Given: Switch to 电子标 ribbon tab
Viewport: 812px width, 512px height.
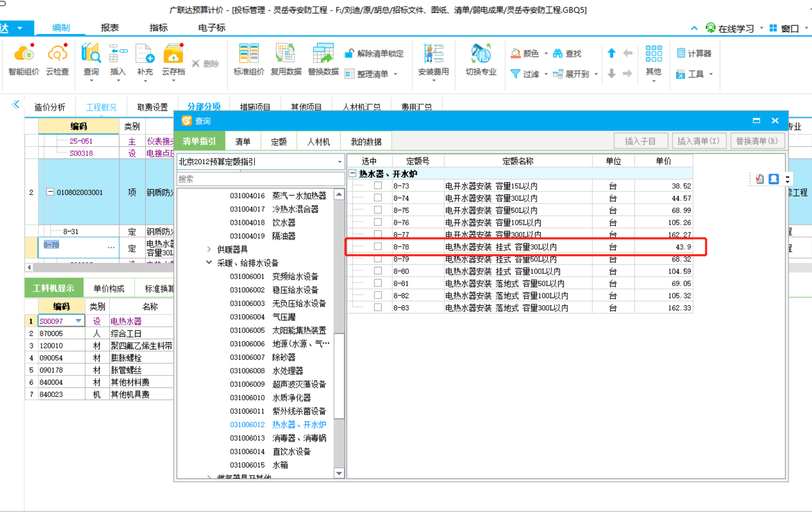Looking at the screenshot, I should click(212, 28).
